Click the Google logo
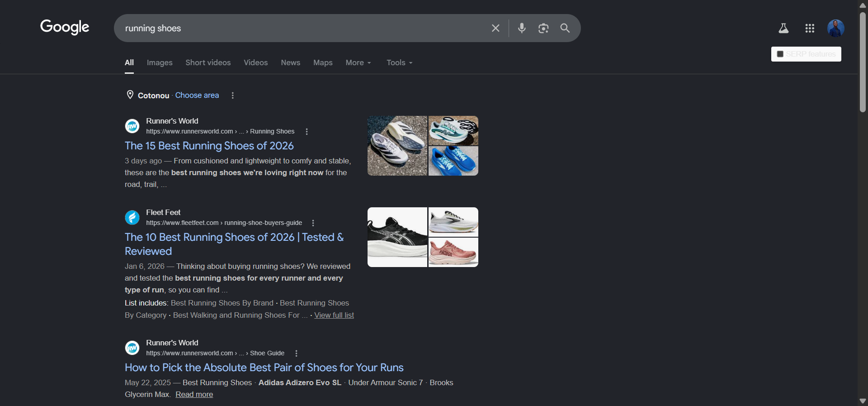The height and width of the screenshot is (406, 868). tap(65, 27)
